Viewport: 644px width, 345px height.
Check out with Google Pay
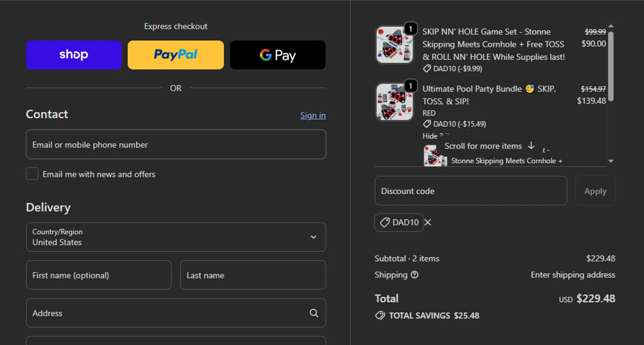(x=278, y=55)
